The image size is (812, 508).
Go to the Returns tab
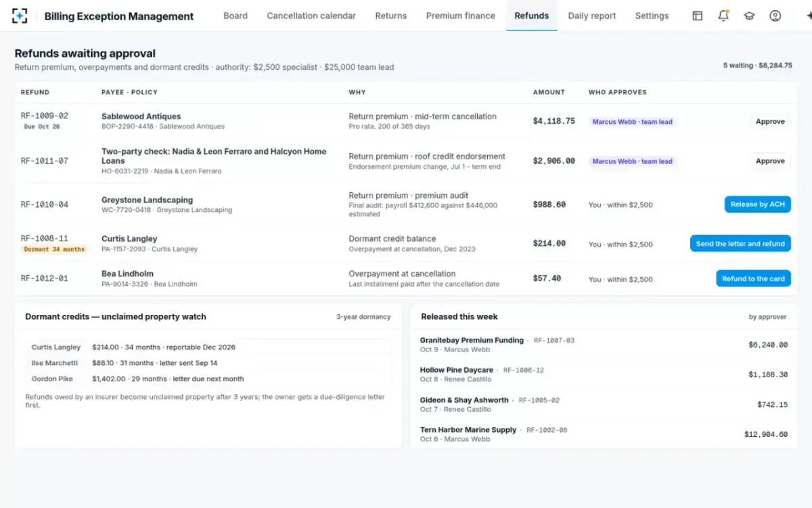point(391,16)
